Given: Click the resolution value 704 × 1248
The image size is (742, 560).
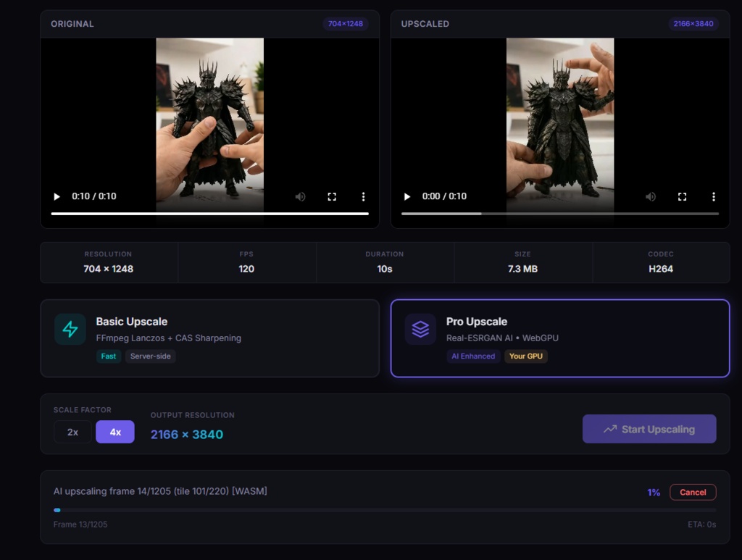Looking at the screenshot, I should pyautogui.click(x=109, y=269).
